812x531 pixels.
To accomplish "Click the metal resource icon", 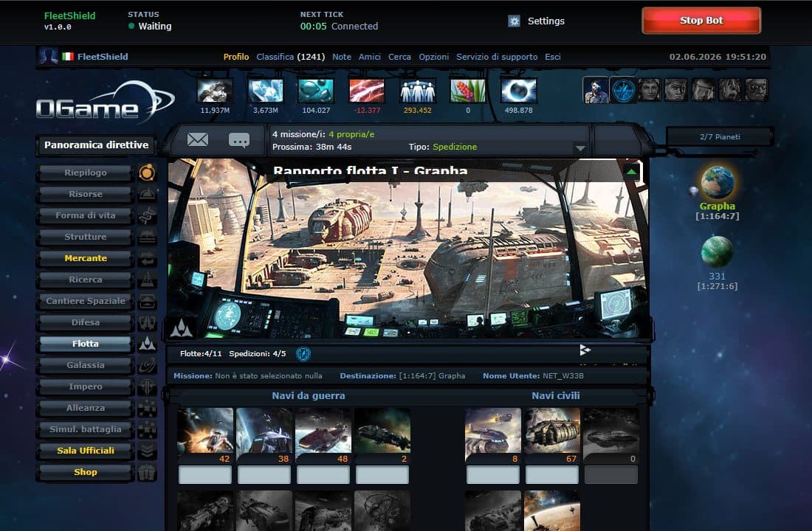I will [x=215, y=91].
